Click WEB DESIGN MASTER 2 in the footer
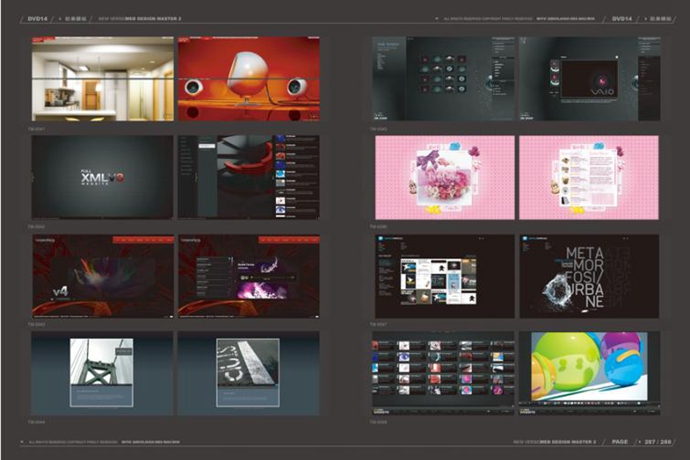This screenshot has height=460, width=690. [x=568, y=442]
